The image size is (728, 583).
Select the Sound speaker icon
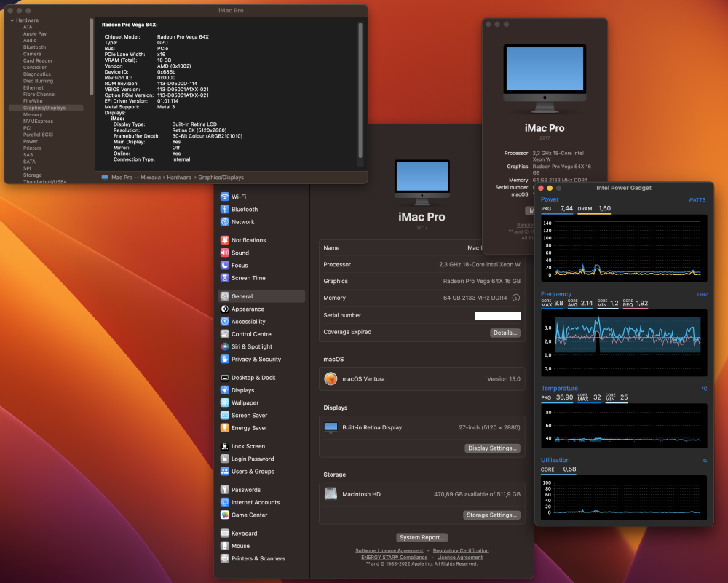225,253
